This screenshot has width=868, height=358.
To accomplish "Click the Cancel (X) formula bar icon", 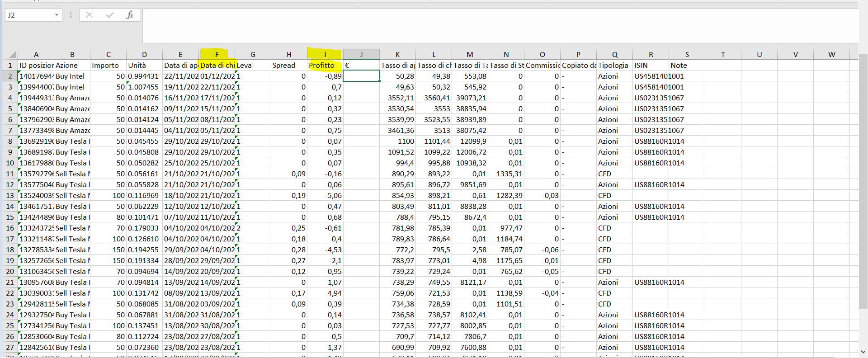I will click(89, 15).
